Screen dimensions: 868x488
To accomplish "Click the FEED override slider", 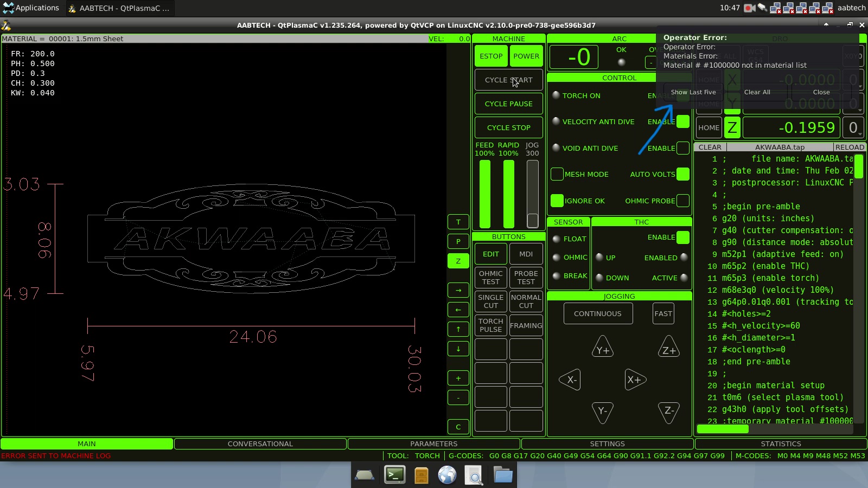I will [485, 194].
